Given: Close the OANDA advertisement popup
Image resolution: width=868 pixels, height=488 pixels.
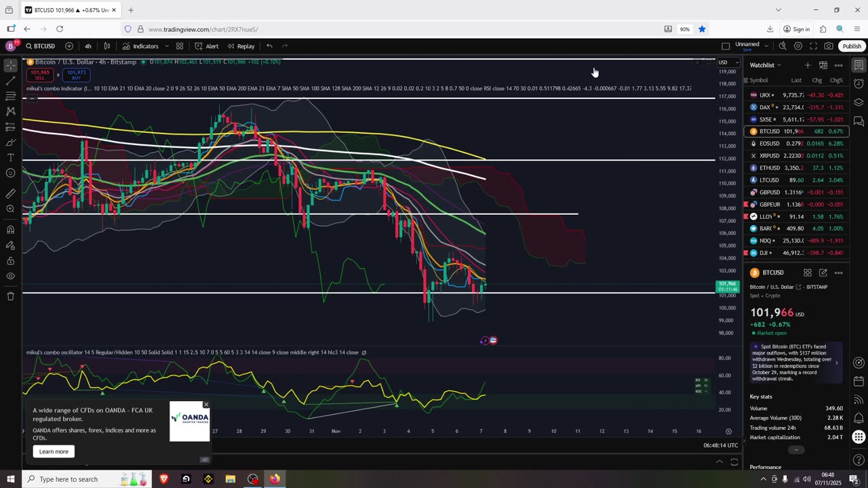Looking at the screenshot, I should coord(206,405).
